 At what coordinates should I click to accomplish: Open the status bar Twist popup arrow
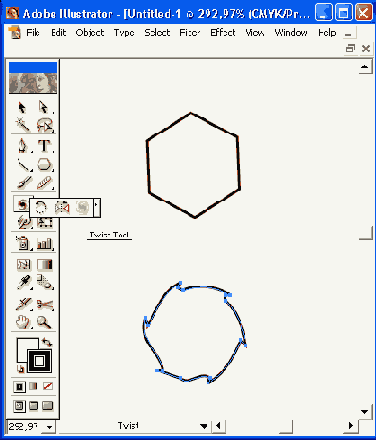(x=204, y=426)
